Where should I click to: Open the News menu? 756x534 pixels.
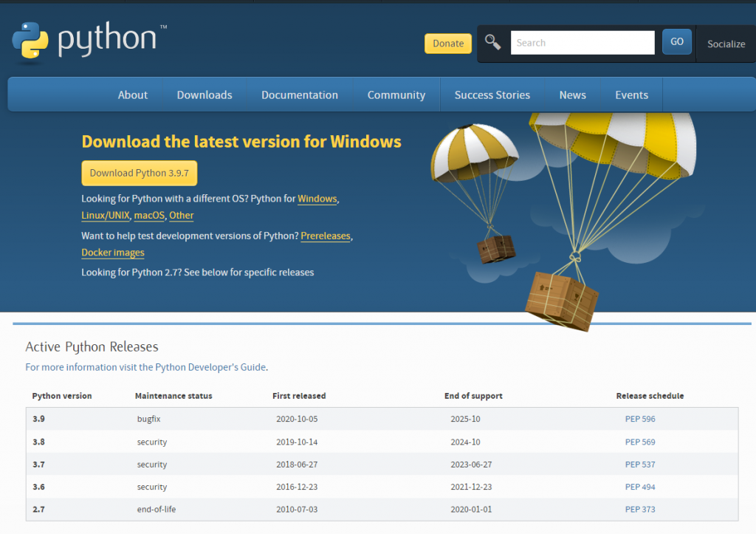click(572, 95)
